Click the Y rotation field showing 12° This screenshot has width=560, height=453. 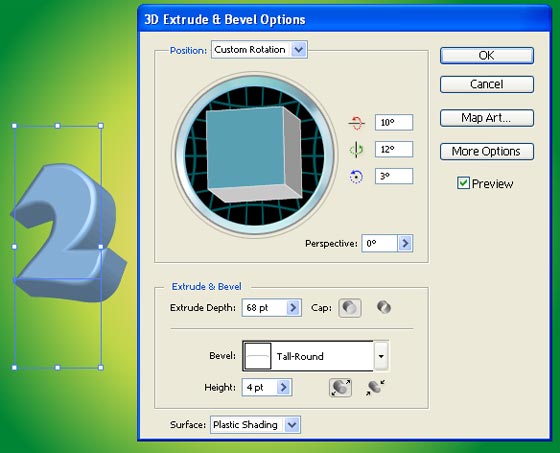click(394, 149)
